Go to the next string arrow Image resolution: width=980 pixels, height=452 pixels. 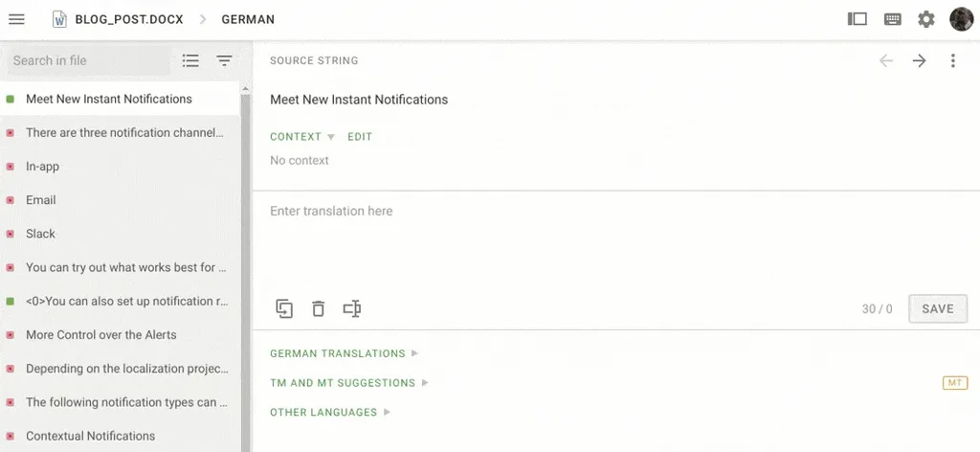pos(919,60)
